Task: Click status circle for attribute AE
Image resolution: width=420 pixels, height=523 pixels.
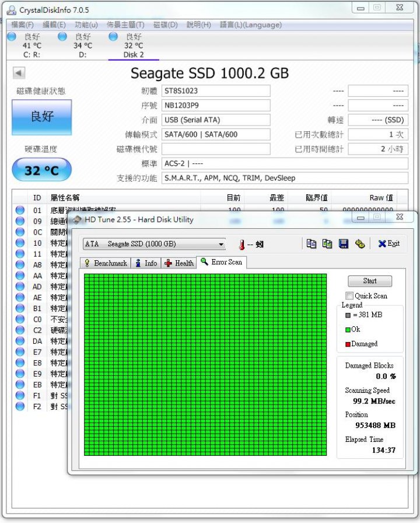Action: click(x=20, y=297)
